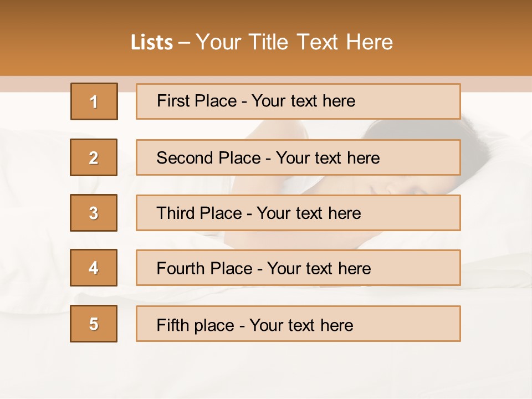The height and width of the screenshot is (399, 532).
Task: Click the number 5 box
Action: [x=94, y=324]
